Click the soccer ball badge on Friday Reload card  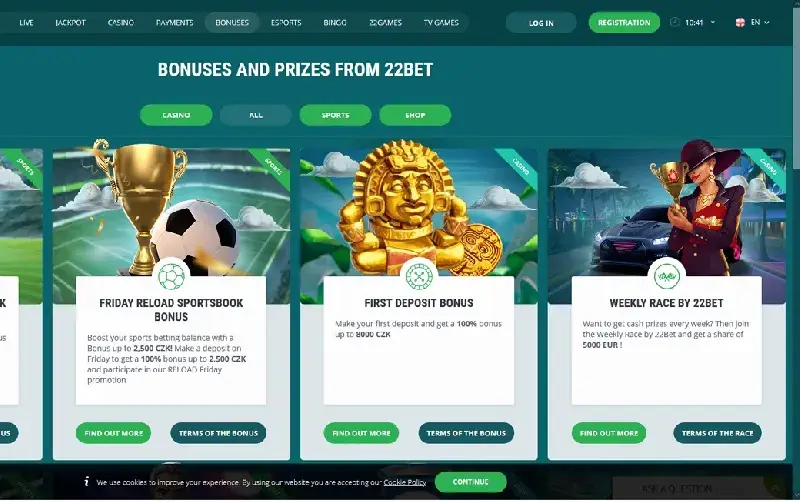click(x=171, y=276)
